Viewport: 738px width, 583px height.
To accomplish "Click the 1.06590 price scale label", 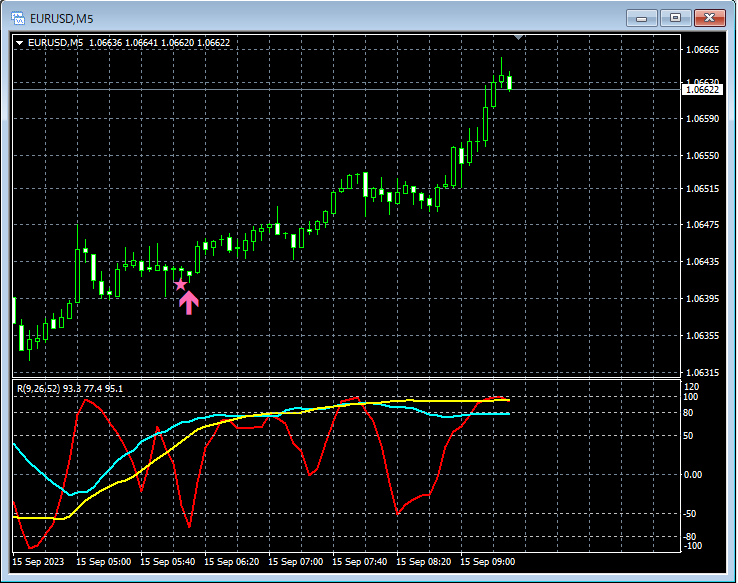I will pos(703,119).
